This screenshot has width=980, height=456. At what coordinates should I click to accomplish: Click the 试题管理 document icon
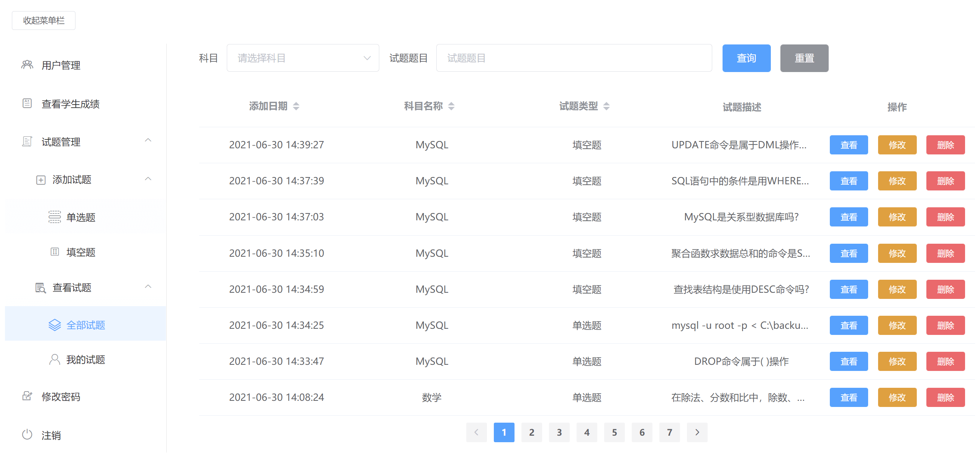coord(27,141)
